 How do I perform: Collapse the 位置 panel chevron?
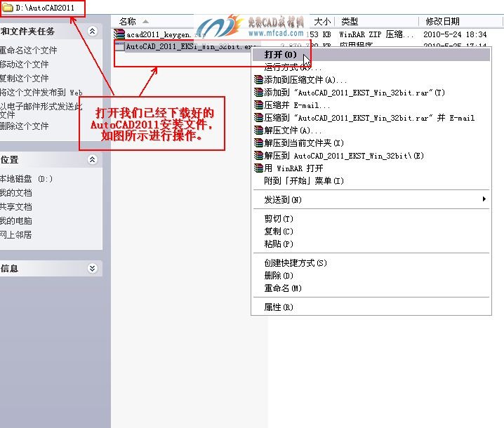(92, 159)
